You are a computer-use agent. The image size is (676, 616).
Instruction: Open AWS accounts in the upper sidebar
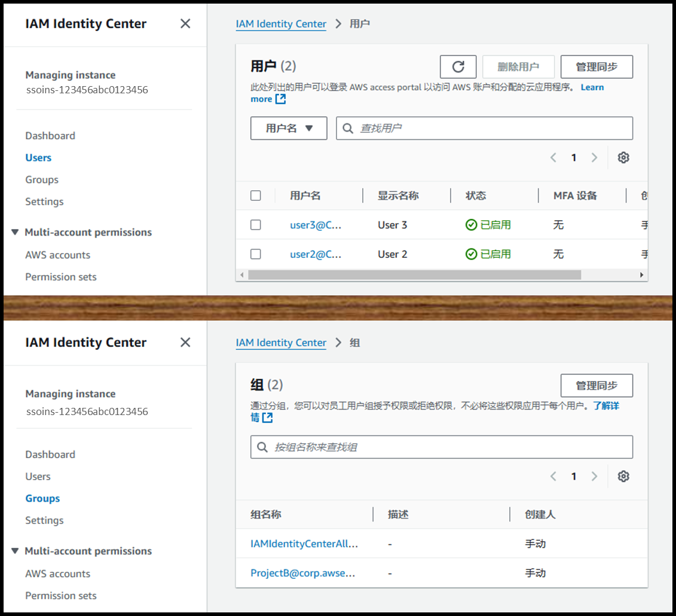coord(57,255)
